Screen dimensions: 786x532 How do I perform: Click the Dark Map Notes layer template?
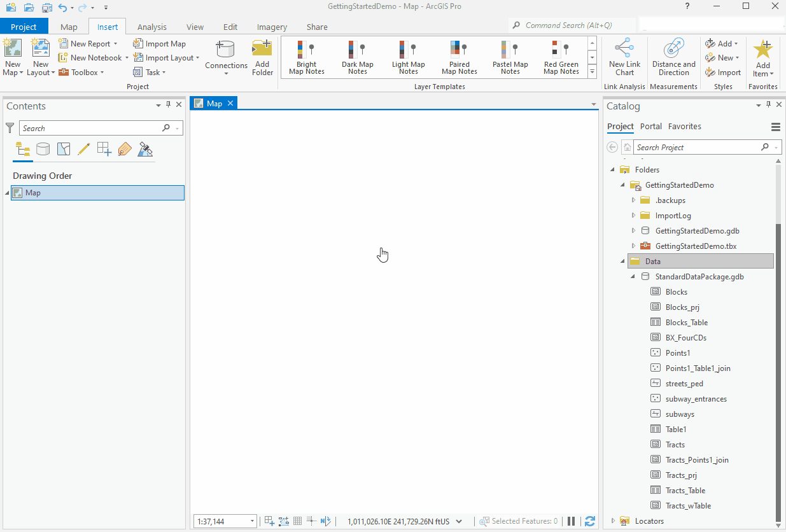click(357, 57)
